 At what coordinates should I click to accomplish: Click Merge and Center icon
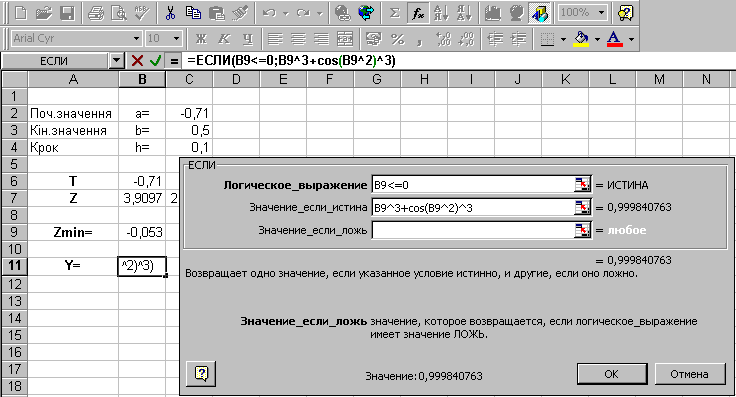coord(345,39)
